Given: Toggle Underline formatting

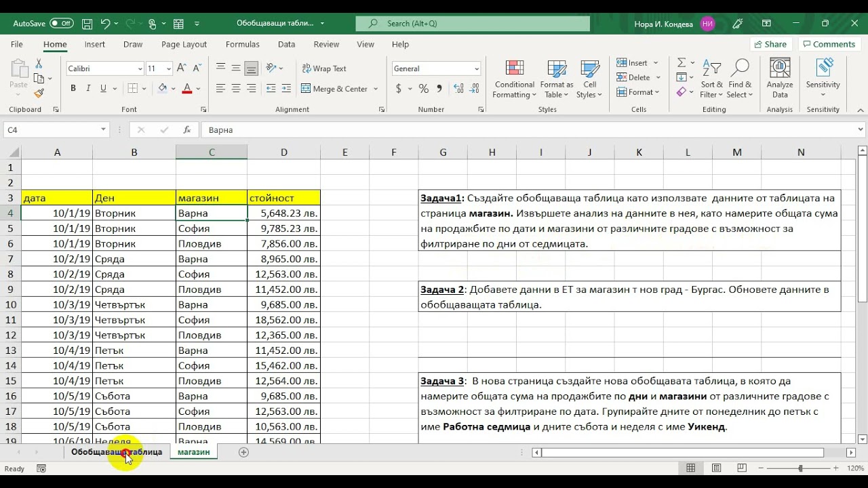Looking at the screenshot, I should tap(103, 88).
